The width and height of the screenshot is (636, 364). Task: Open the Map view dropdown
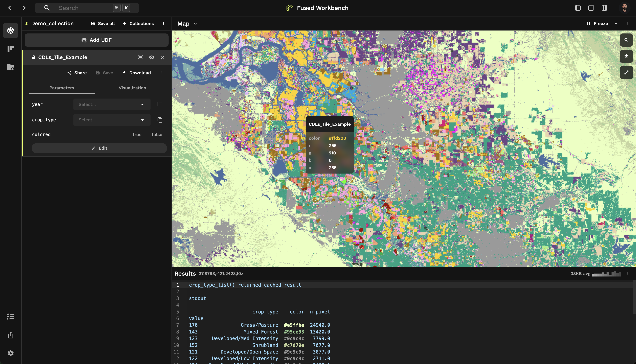coord(187,24)
